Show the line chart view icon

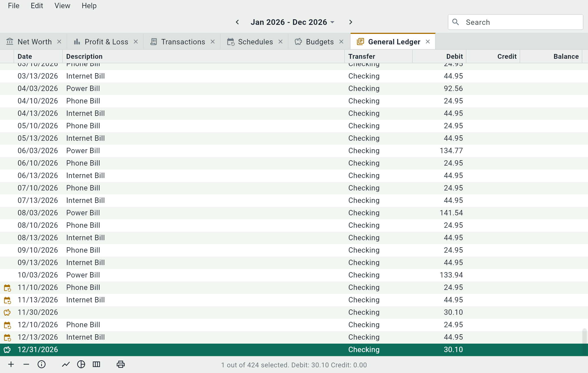[66, 365]
